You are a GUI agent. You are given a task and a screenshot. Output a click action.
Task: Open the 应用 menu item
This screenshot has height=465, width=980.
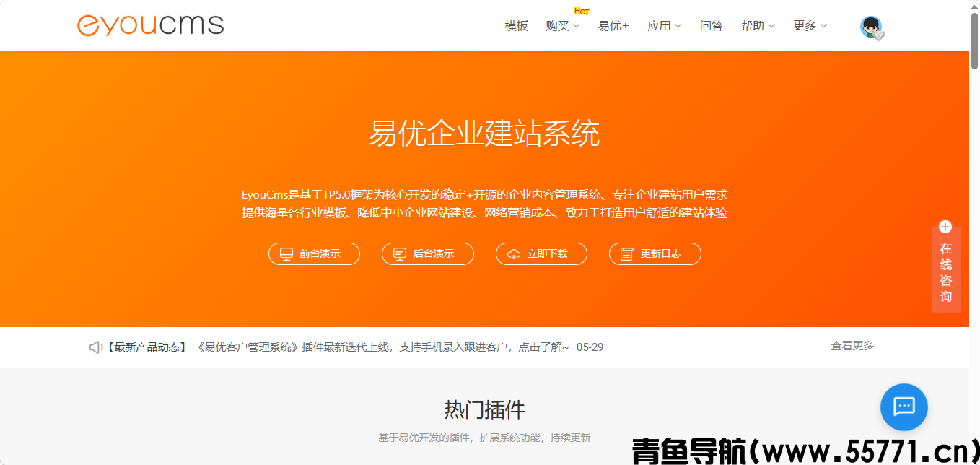pos(659,26)
